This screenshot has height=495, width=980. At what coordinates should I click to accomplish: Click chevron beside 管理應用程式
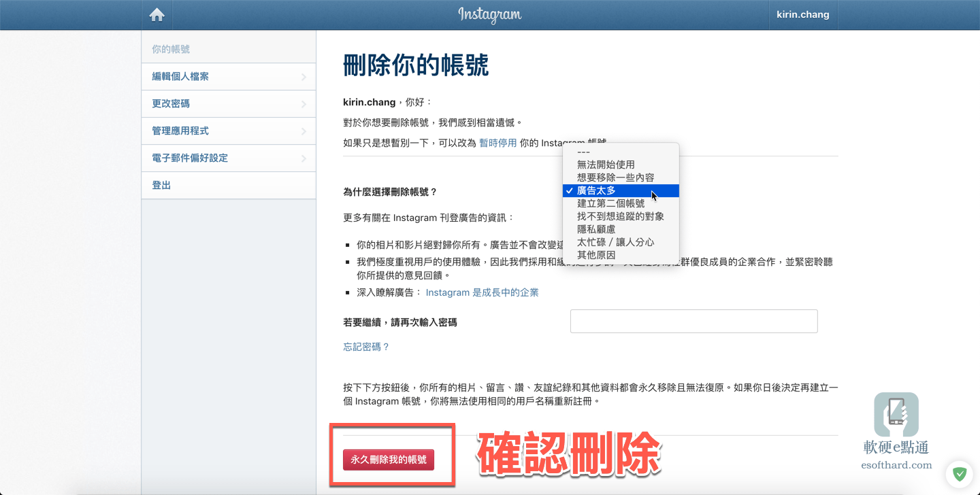coord(304,132)
